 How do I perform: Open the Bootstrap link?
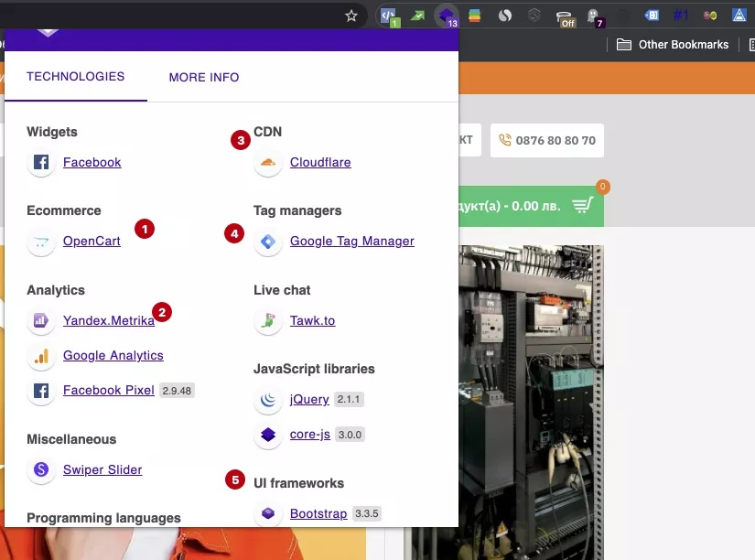pyautogui.click(x=318, y=513)
